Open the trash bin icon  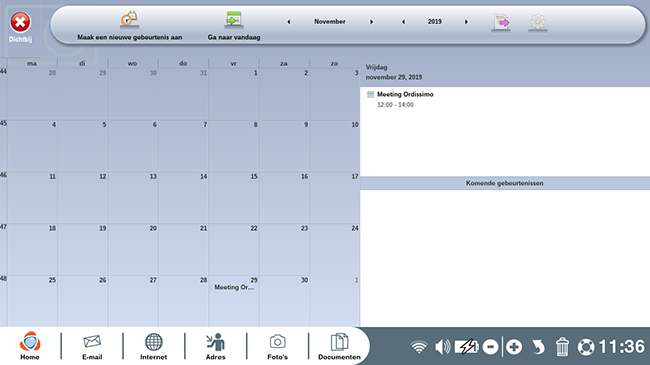(562, 347)
